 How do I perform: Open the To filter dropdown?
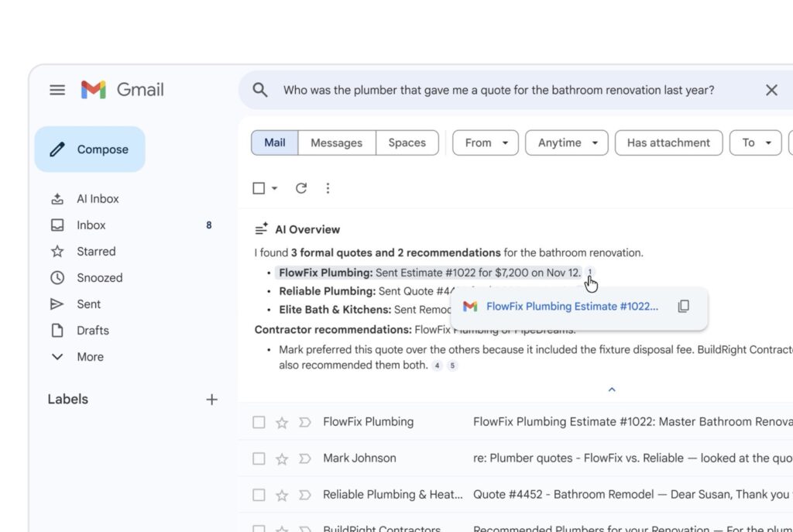tap(756, 142)
